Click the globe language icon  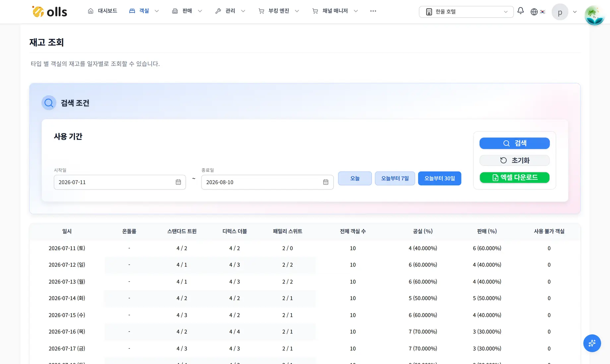click(534, 12)
